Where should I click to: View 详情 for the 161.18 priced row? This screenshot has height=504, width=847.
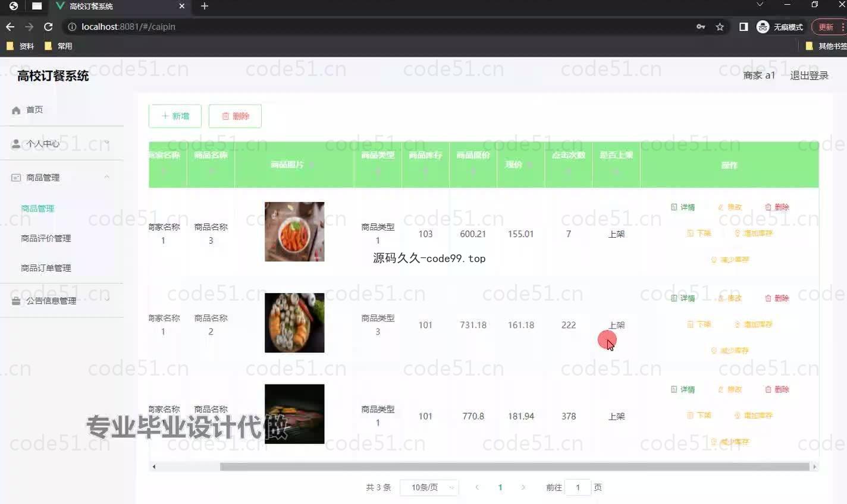tap(683, 298)
